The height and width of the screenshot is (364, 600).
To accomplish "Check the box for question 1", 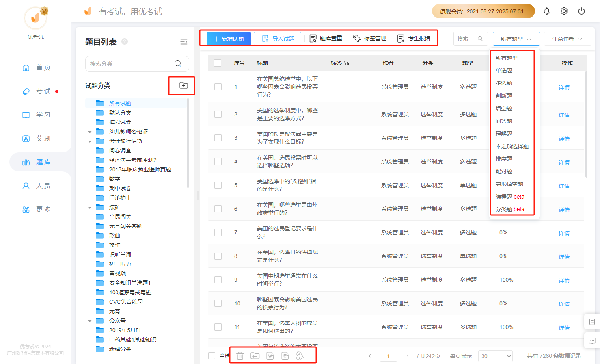I will (x=218, y=87).
